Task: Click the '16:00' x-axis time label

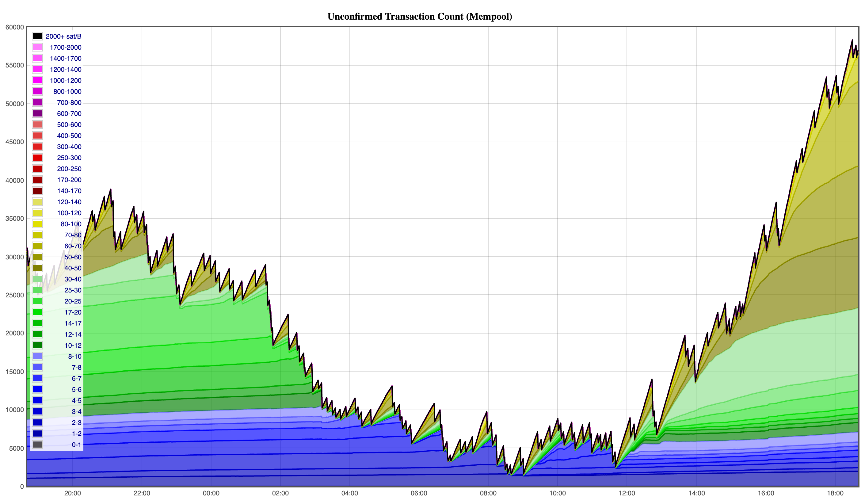Action: [x=766, y=493]
